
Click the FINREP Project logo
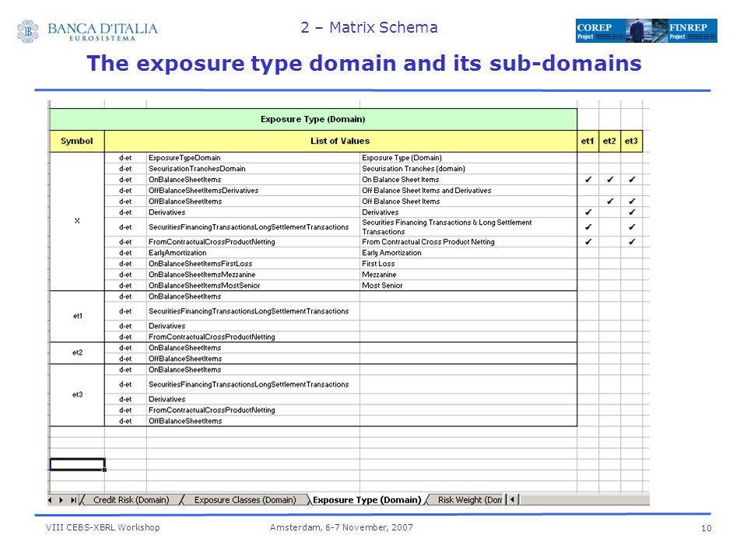coord(691,30)
